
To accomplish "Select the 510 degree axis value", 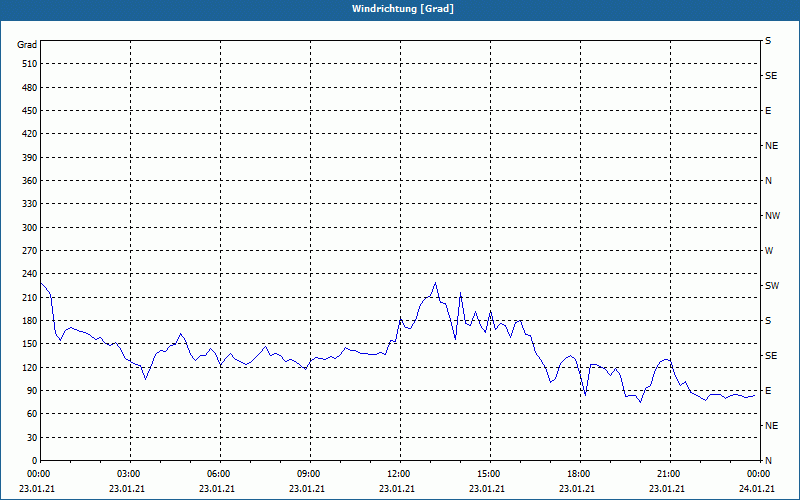I will [x=30, y=64].
